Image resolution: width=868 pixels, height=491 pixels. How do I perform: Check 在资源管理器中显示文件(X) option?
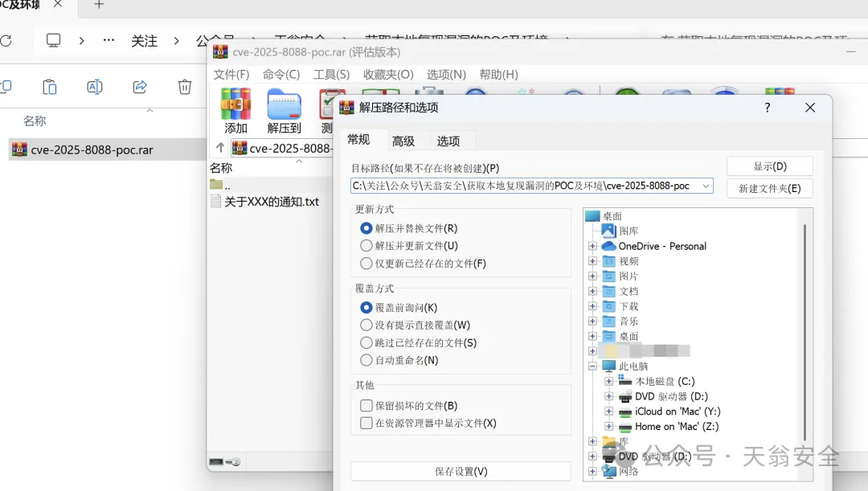coord(366,423)
